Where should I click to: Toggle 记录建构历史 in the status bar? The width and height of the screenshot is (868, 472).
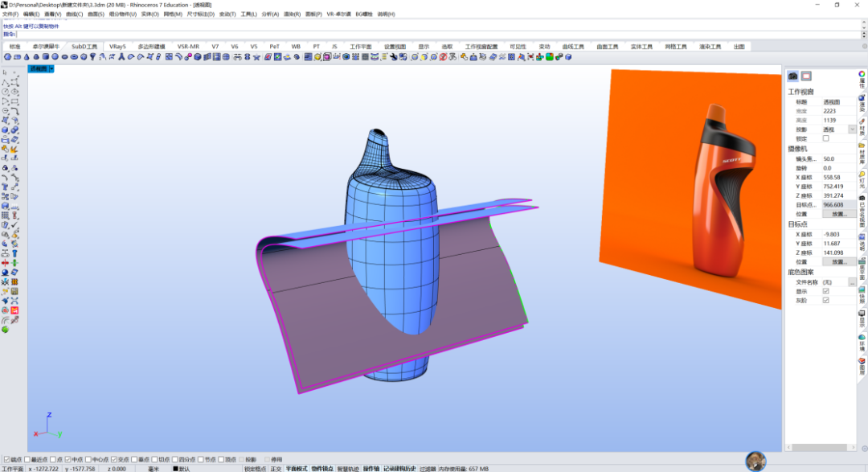pos(399,469)
